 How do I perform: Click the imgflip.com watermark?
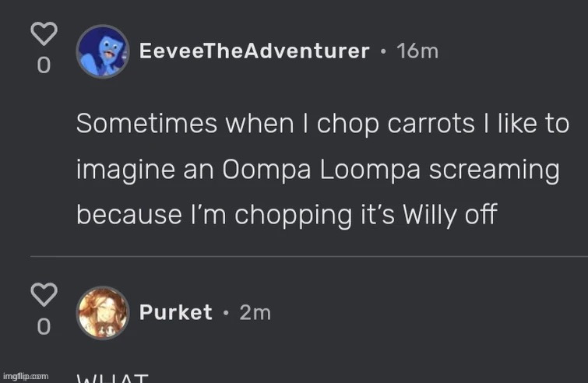(x=26, y=376)
